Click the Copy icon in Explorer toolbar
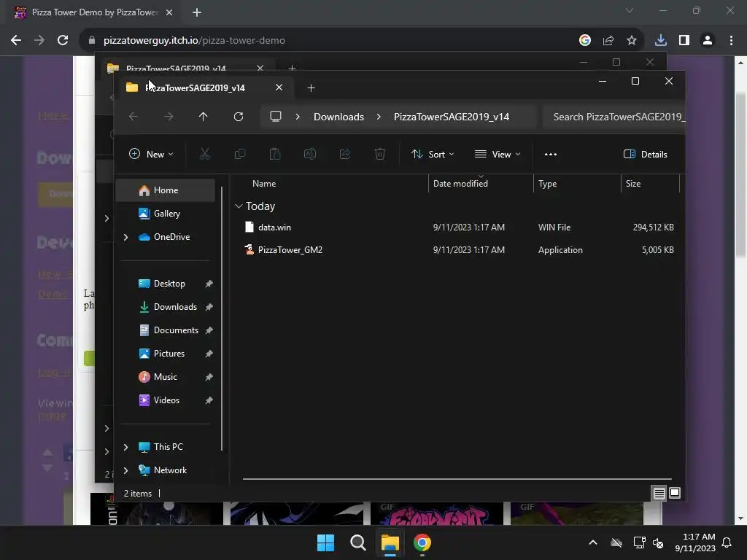Screen dimensions: 747x560 [x=239, y=154]
